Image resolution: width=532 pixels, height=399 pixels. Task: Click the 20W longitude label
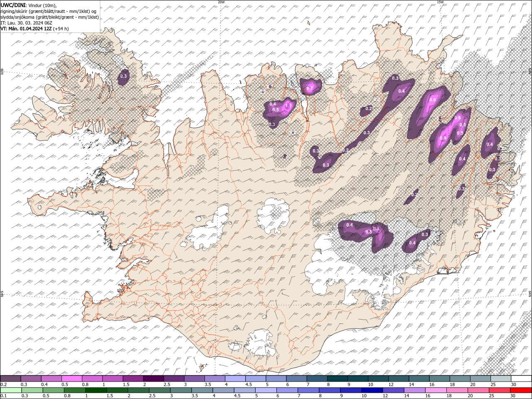[x=221, y=2]
